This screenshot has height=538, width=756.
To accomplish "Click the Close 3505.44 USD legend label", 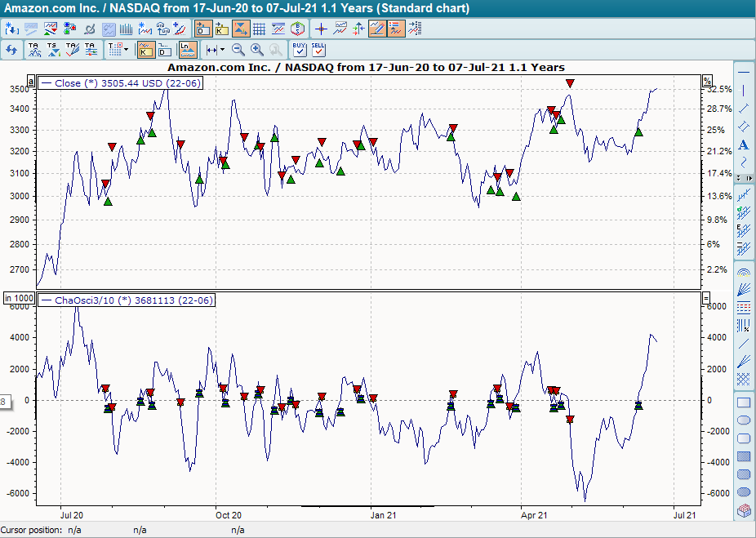I will pos(121,82).
